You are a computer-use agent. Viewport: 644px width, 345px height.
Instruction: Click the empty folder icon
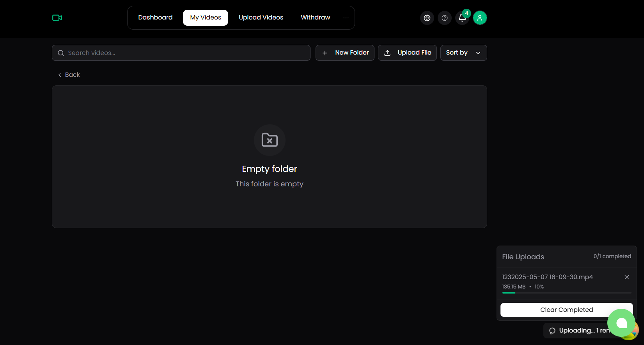pos(270,140)
